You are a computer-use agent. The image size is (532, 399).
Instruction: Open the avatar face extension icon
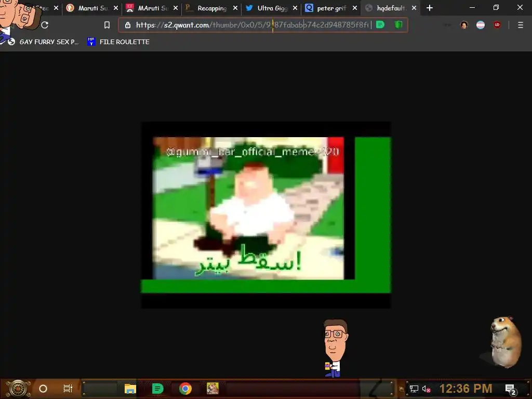464,25
